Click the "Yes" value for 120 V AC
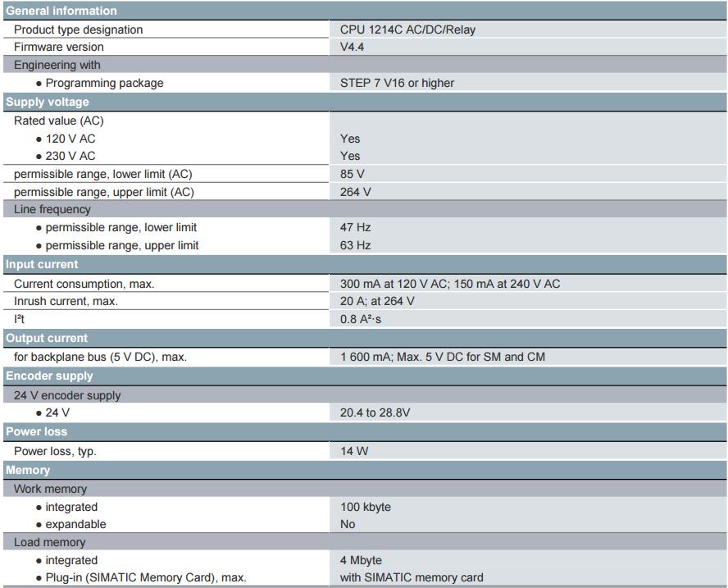The width and height of the screenshot is (728, 588). tap(350, 139)
